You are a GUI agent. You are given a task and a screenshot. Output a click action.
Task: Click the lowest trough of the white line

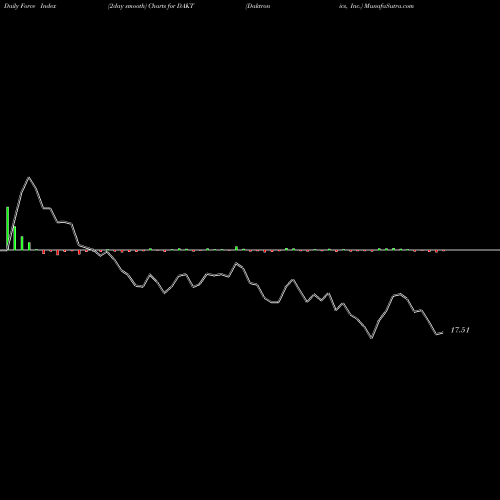click(x=372, y=338)
